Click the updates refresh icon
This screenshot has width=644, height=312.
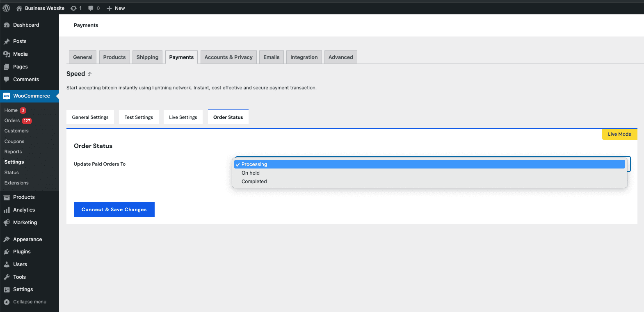click(74, 8)
